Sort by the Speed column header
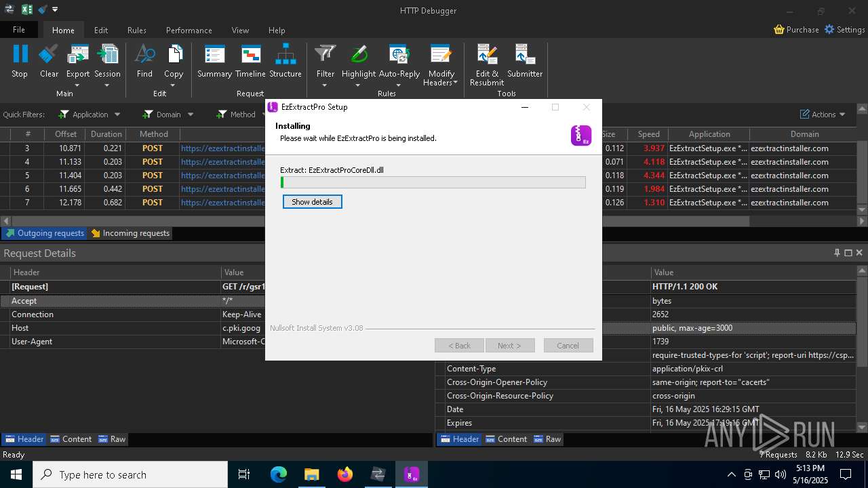This screenshot has width=868, height=488. 648,134
